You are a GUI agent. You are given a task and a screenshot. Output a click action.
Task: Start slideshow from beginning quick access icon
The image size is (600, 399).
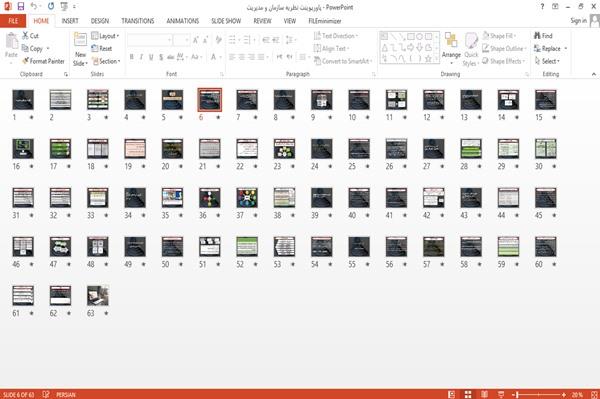[64, 6]
